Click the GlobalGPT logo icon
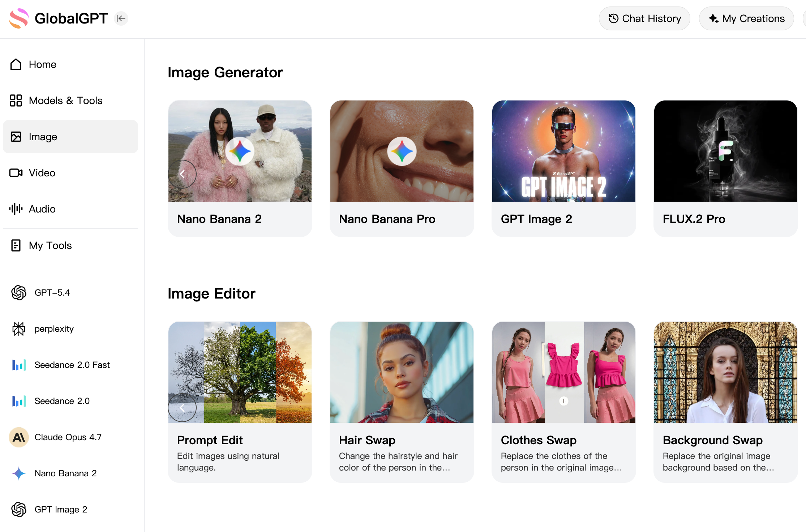Screen dimensions: 806x532 [x=19, y=18]
